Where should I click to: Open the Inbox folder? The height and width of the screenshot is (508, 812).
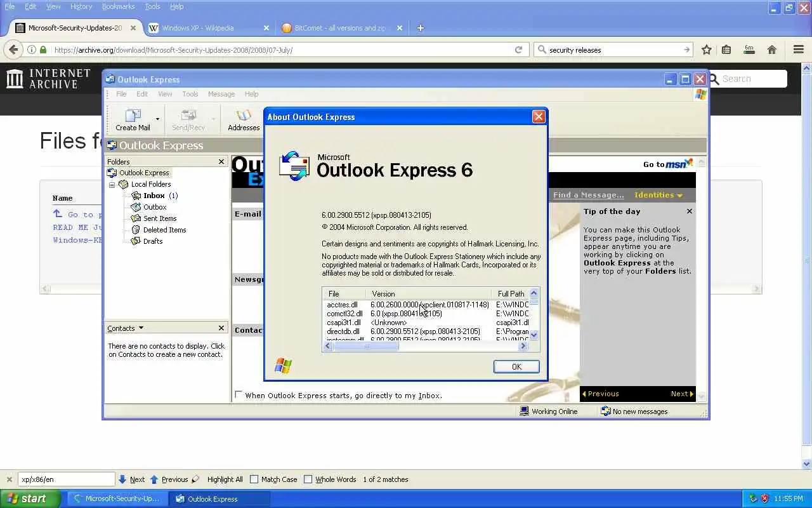[154, 196]
